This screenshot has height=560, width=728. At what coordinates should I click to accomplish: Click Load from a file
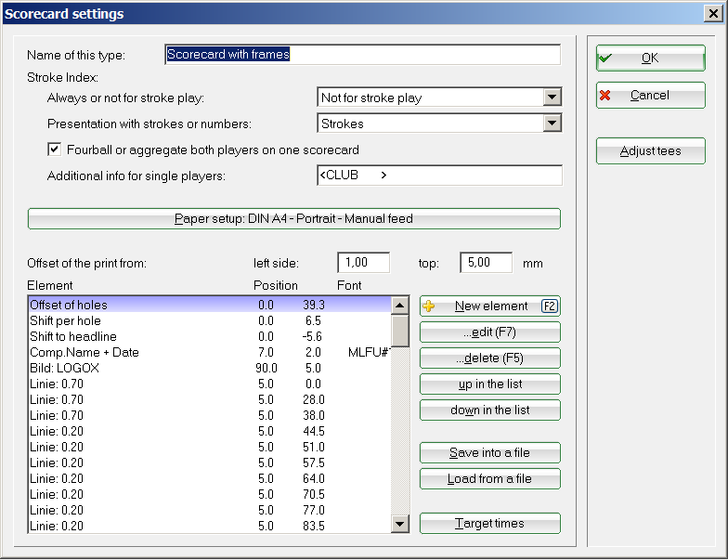tap(489, 479)
